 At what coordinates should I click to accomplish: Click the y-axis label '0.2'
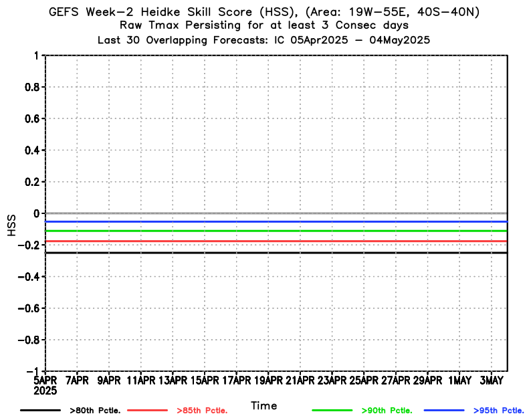(33, 182)
